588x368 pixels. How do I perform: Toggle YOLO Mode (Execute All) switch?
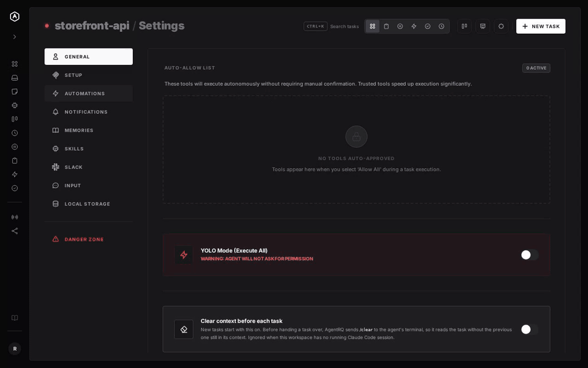pos(529,255)
